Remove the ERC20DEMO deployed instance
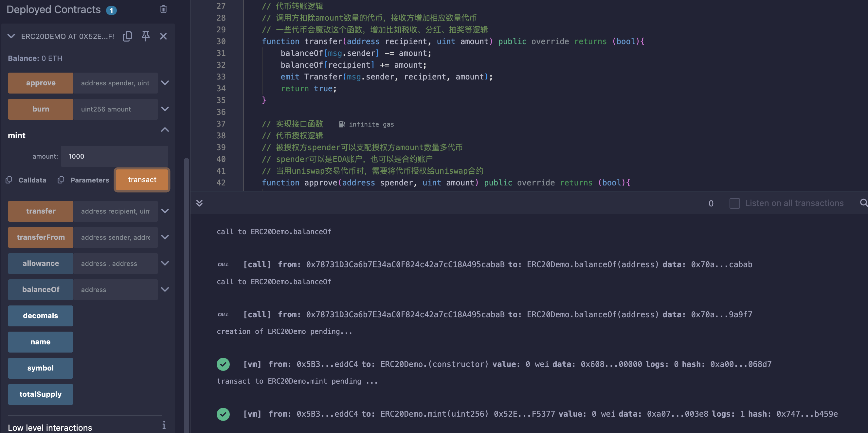Viewport: 868px width, 433px height. [x=163, y=36]
